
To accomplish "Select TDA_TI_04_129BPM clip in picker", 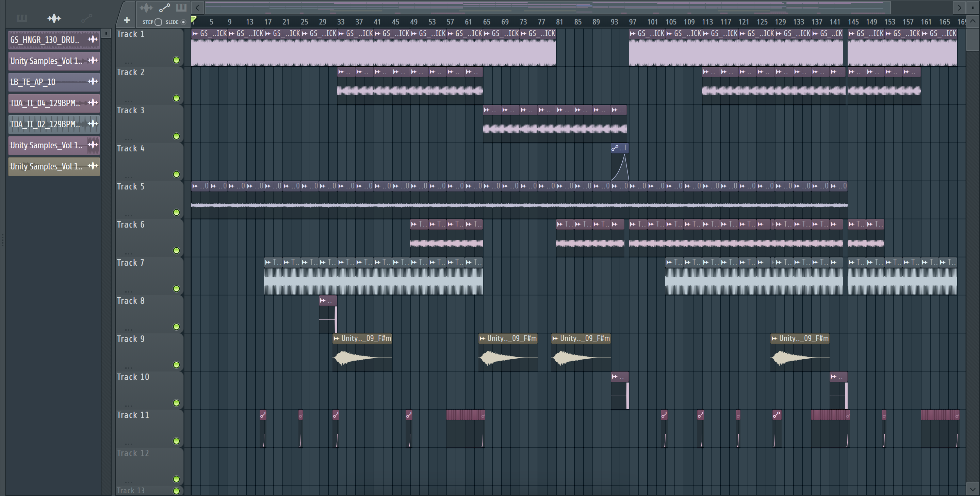I will pos(54,103).
